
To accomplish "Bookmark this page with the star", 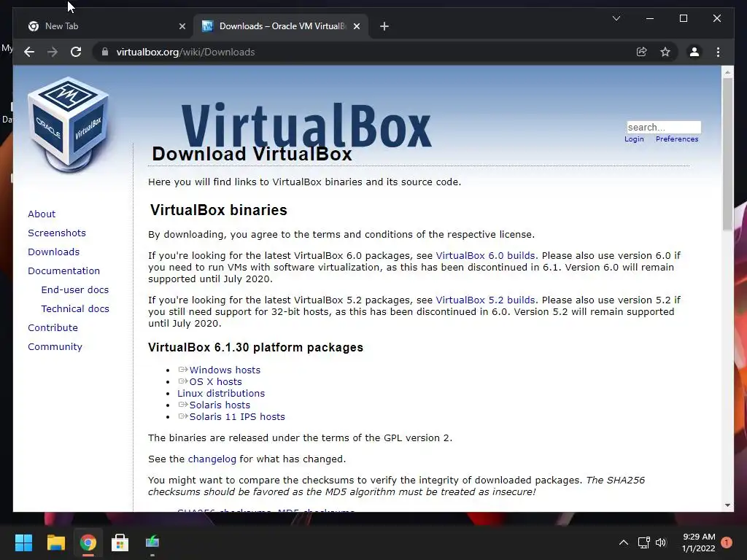I will [665, 52].
